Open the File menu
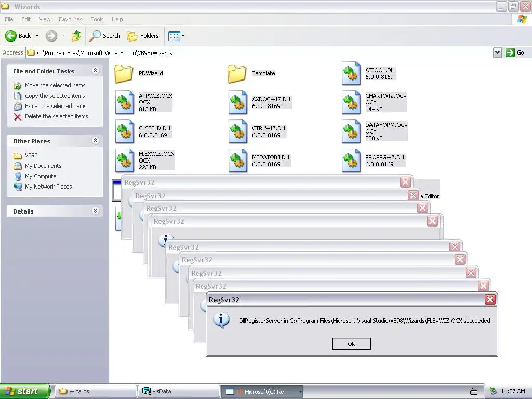The height and width of the screenshot is (399, 532). (x=9, y=19)
